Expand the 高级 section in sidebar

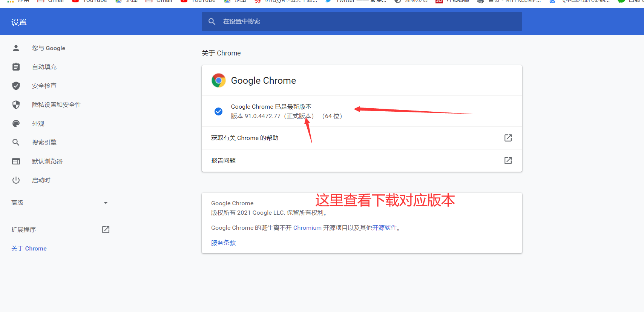coord(59,203)
